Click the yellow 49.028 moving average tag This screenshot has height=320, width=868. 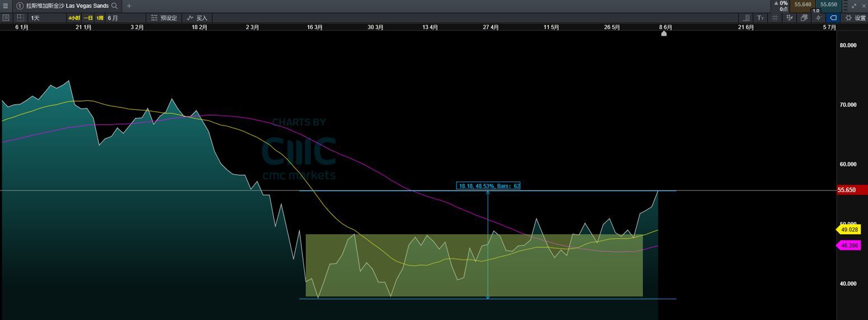[849, 230]
